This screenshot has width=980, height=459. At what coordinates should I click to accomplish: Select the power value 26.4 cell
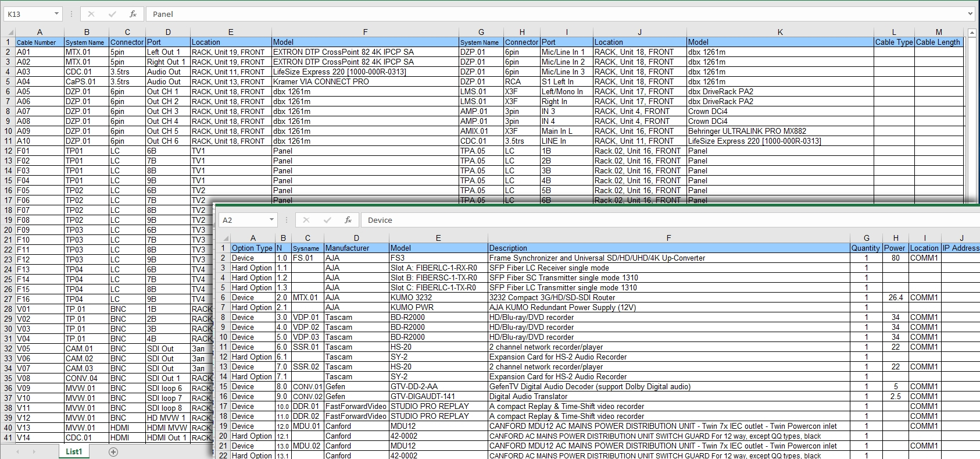pos(896,297)
